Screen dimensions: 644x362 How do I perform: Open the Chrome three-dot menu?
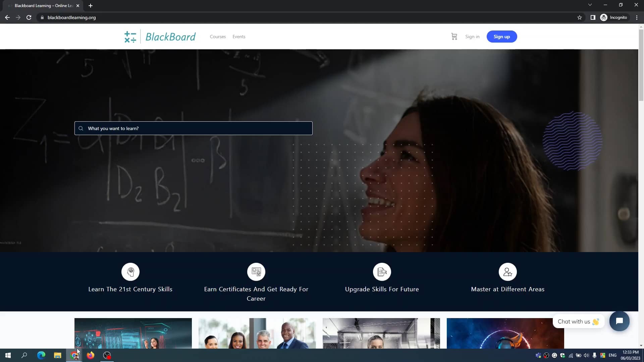(x=636, y=17)
